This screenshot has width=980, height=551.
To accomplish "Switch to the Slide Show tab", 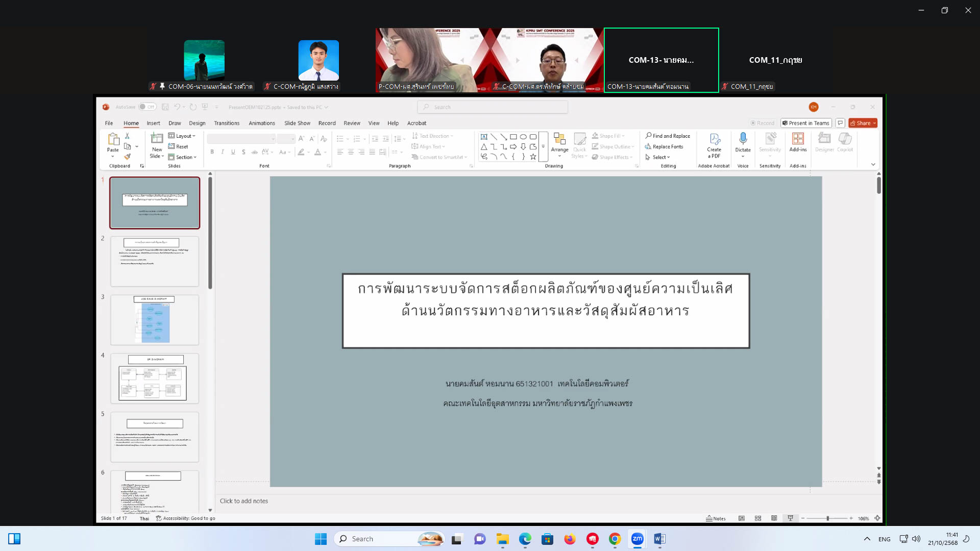I will (x=297, y=123).
